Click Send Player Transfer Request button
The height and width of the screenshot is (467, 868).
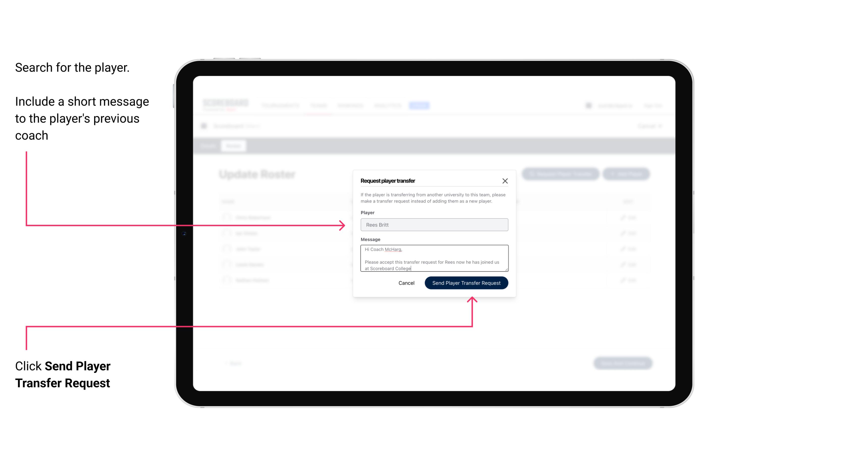[466, 282]
